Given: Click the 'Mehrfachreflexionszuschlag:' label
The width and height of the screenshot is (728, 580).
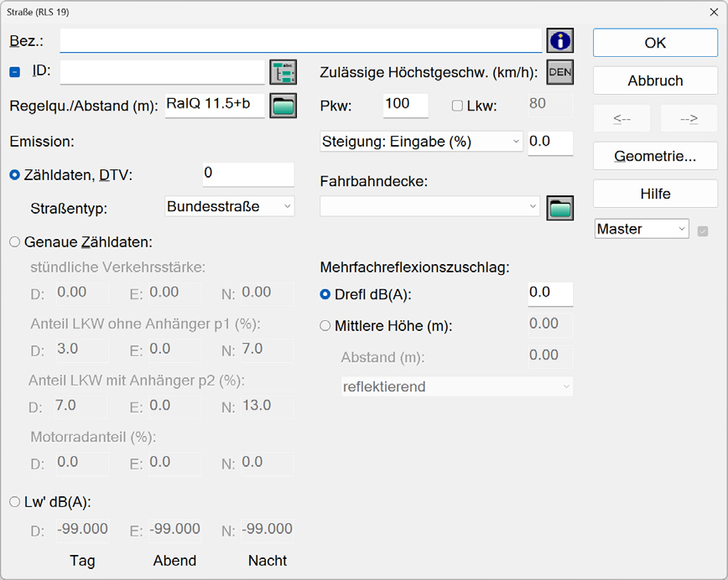Looking at the screenshot, I should [414, 267].
